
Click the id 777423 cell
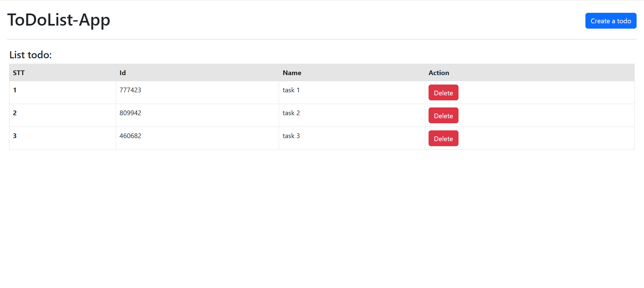pyautogui.click(x=131, y=90)
